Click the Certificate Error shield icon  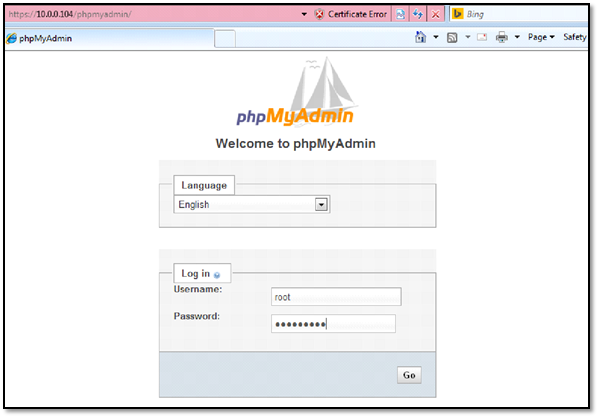click(x=319, y=15)
